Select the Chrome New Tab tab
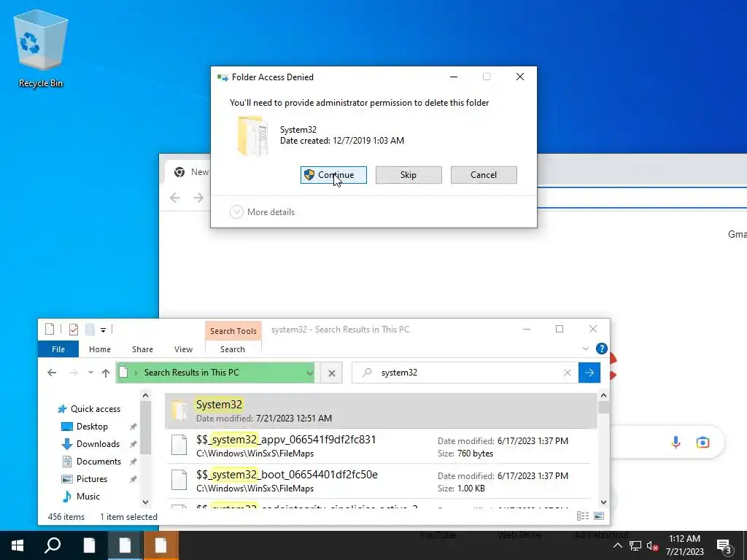 (190, 172)
